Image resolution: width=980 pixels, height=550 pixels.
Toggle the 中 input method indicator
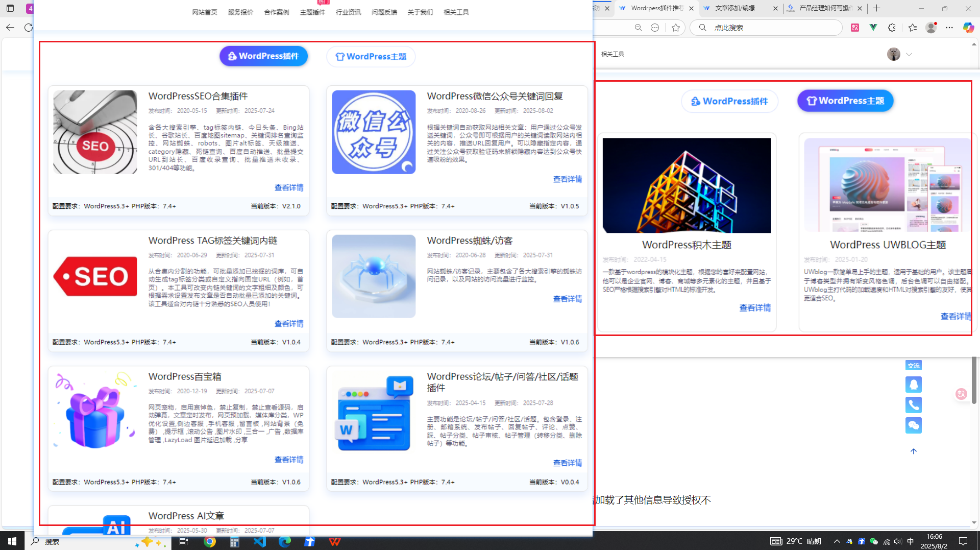click(x=911, y=541)
